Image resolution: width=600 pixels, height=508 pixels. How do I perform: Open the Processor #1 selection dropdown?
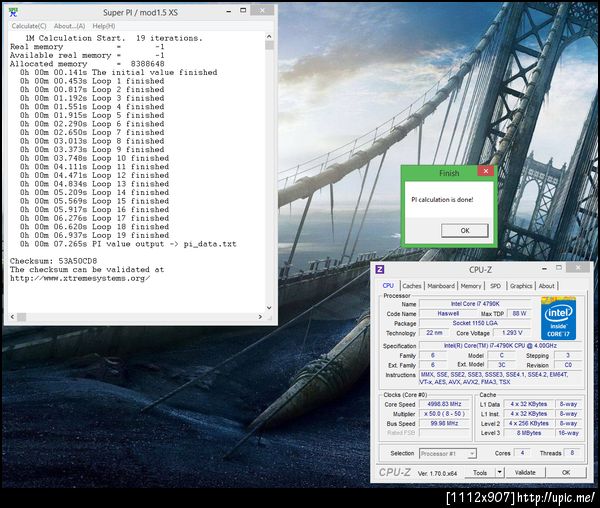click(x=447, y=454)
